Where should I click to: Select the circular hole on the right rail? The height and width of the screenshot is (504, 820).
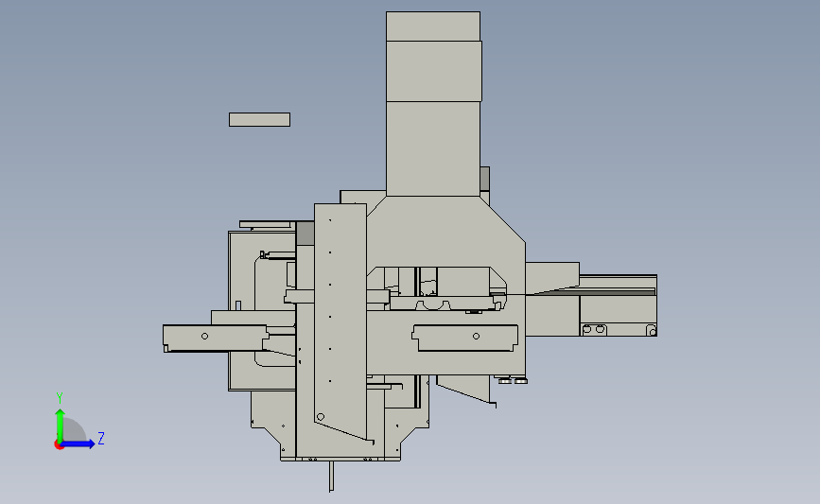click(x=476, y=337)
